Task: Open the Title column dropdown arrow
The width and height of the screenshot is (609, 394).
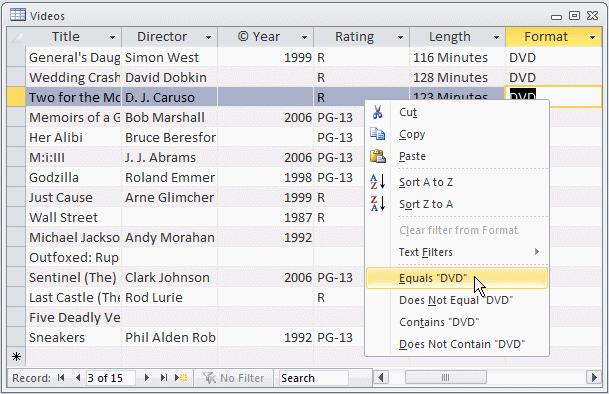Action: pyautogui.click(x=112, y=37)
